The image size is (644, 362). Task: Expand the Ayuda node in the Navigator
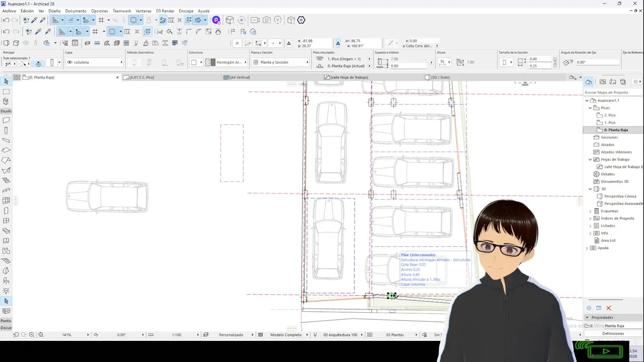tap(587, 248)
